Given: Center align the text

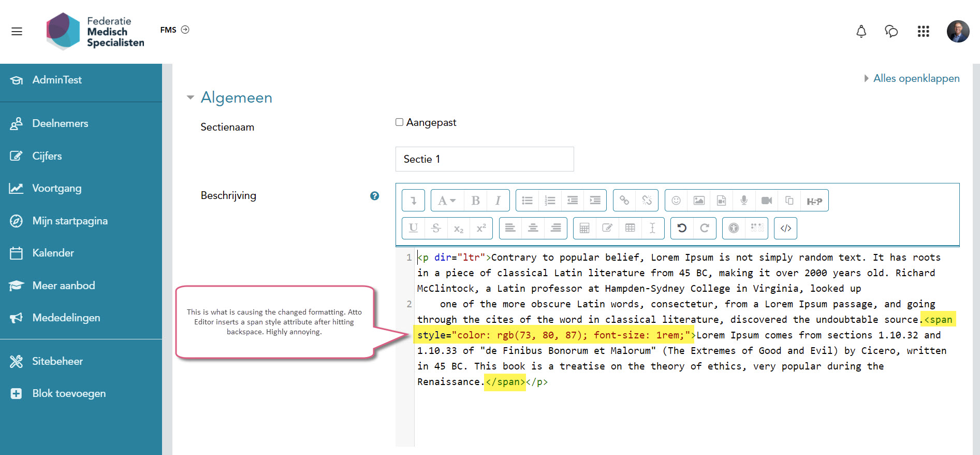Looking at the screenshot, I should pos(533,228).
